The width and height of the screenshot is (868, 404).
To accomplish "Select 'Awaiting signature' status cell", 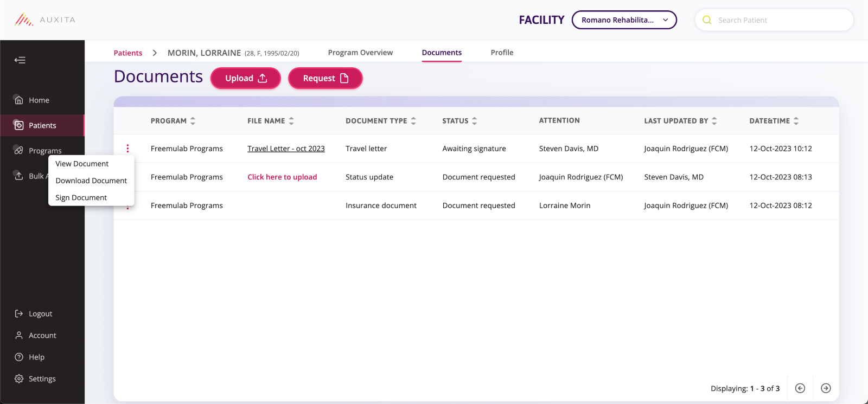I will [x=474, y=149].
